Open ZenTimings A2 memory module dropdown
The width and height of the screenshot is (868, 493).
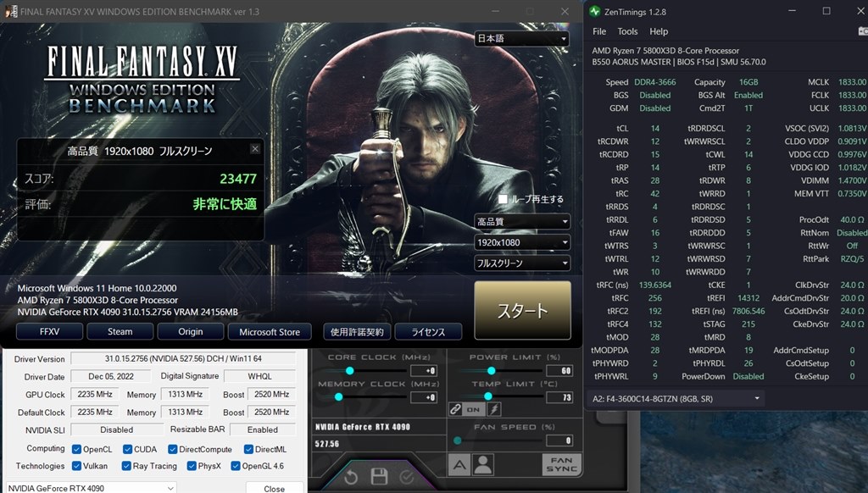click(676, 398)
